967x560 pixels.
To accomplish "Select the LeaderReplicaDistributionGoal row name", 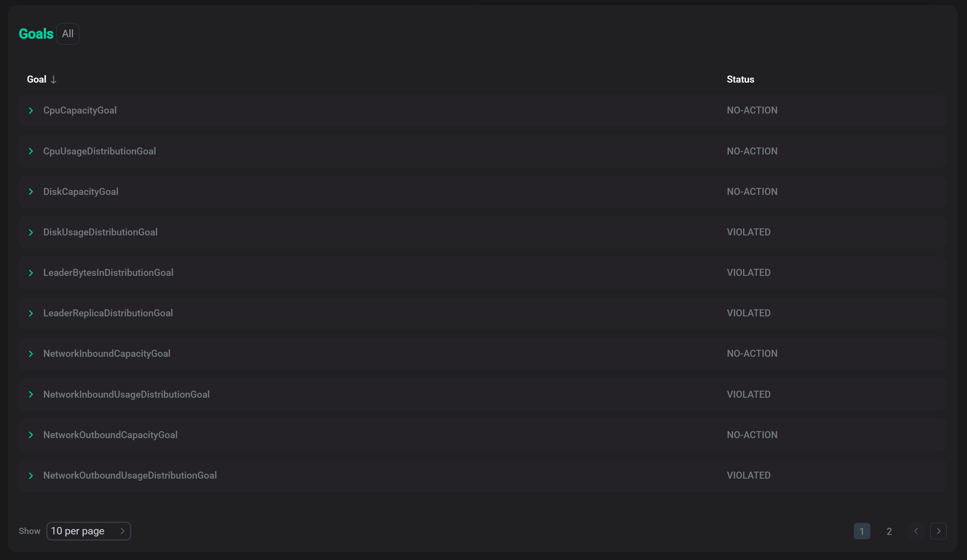I will pos(108,313).
